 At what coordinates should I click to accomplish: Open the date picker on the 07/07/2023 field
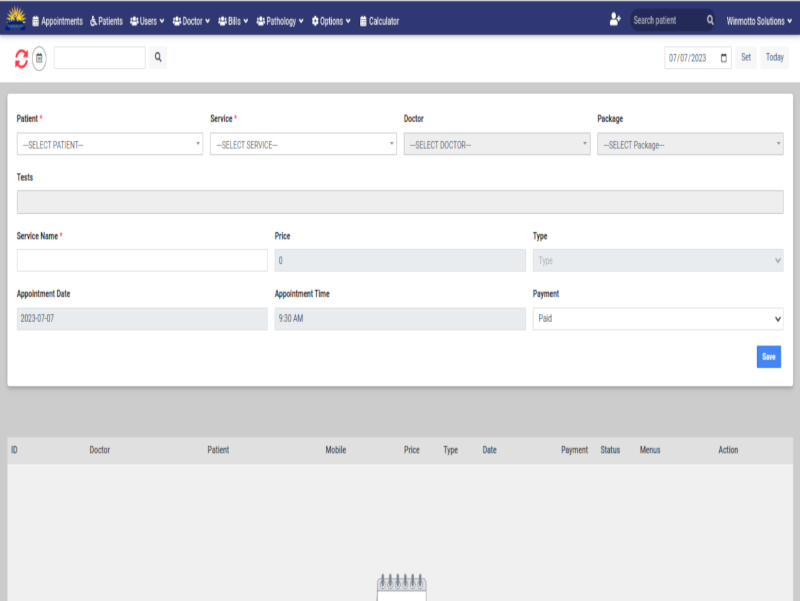click(x=723, y=57)
